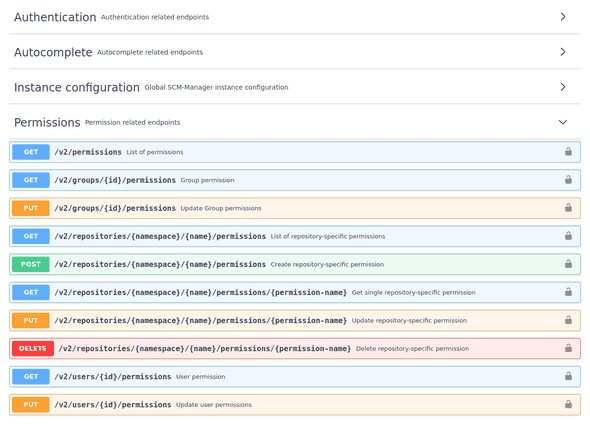
Task: Open DELETE row permission-name path
Action: (205, 348)
